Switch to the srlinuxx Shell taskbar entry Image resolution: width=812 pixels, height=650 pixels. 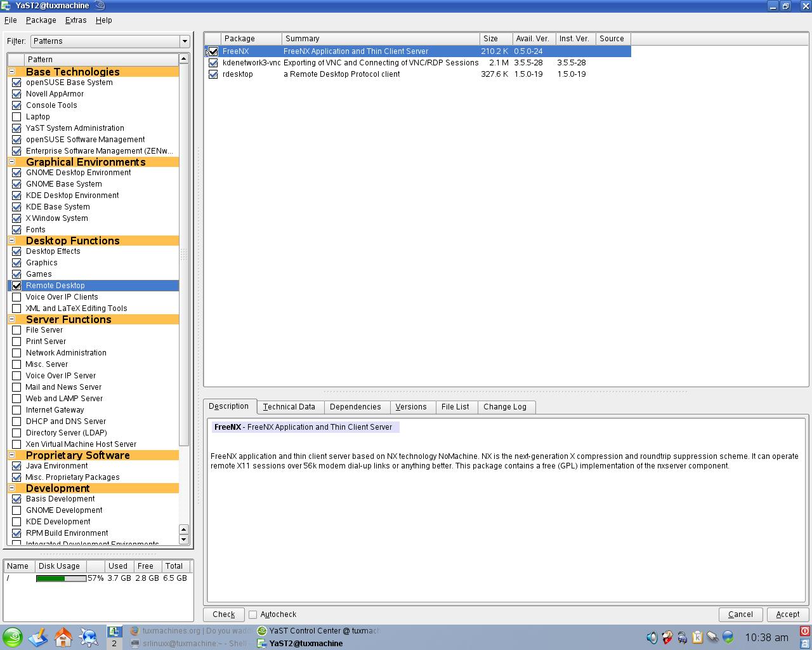pos(190,643)
